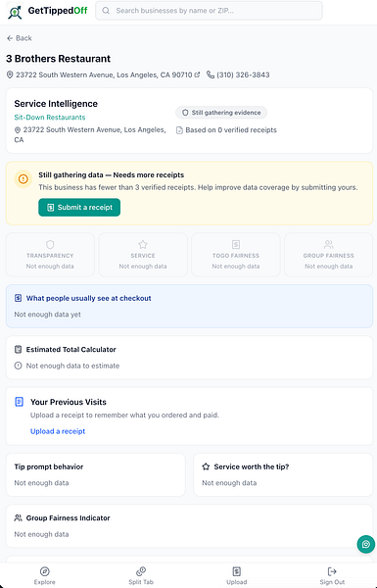Click the Submit a receipt button

(x=79, y=208)
